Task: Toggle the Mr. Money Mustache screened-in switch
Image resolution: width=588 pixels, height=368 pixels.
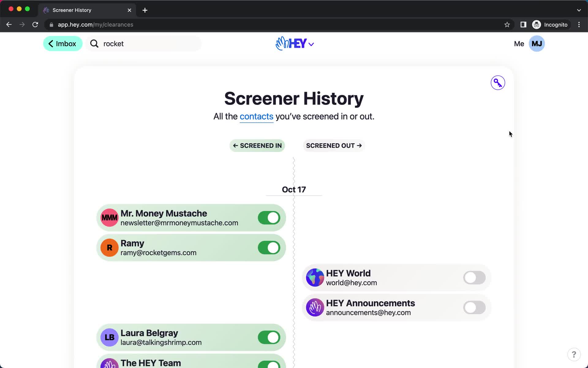Action: [269, 217]
